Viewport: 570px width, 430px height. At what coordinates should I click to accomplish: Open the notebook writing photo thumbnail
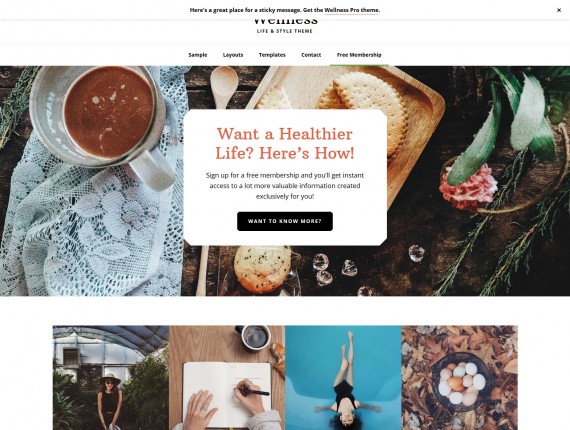point(227,378)
